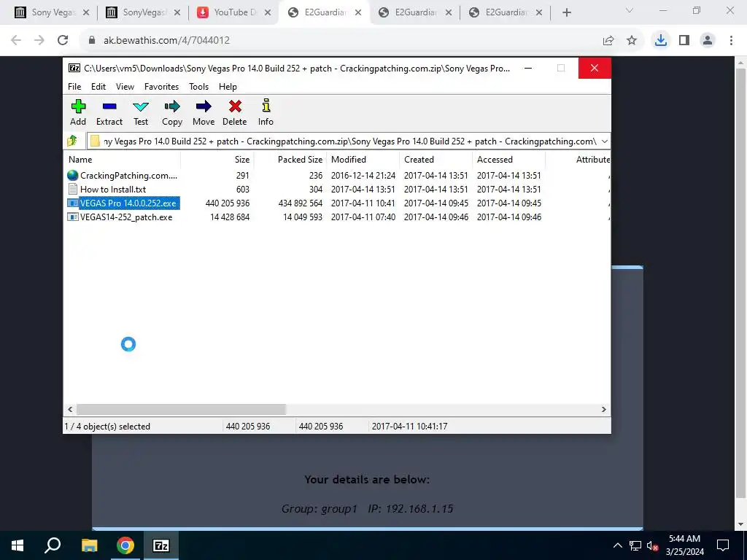Open Chrome tab search chevron
This screenshot has height=560, width=747.
(x=630, y=10)
